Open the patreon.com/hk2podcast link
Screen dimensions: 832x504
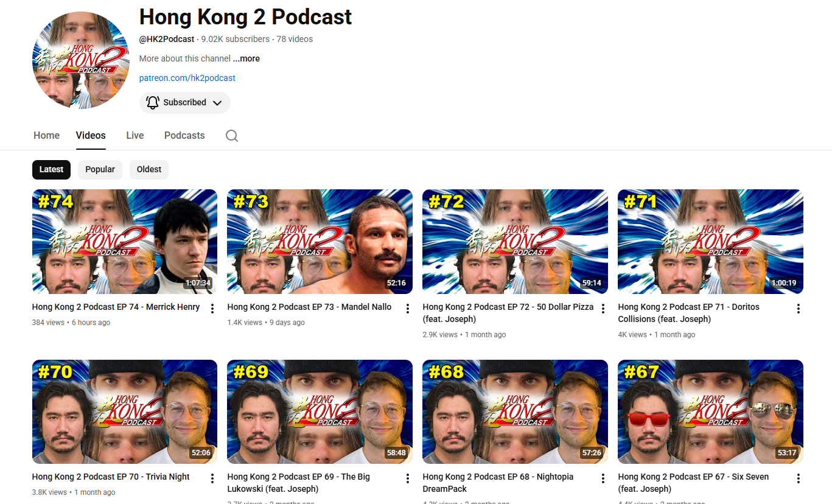point(187,78)
